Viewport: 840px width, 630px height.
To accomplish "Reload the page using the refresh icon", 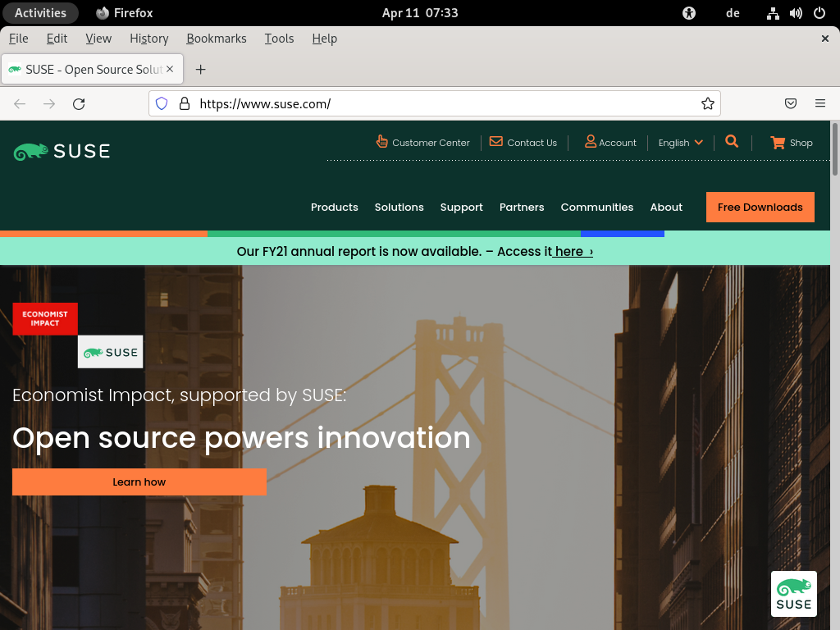I will pyautogui.click(x=79, y=103).
